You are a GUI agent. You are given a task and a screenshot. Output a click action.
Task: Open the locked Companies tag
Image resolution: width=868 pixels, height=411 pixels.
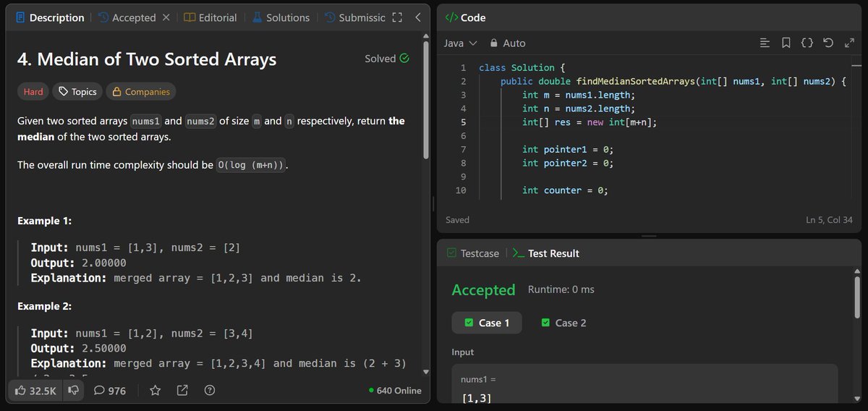[141, 92]
